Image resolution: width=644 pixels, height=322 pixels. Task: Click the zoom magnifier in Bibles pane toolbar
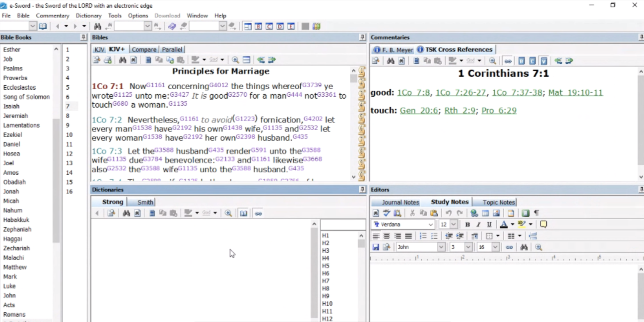(x=235, y=60)
